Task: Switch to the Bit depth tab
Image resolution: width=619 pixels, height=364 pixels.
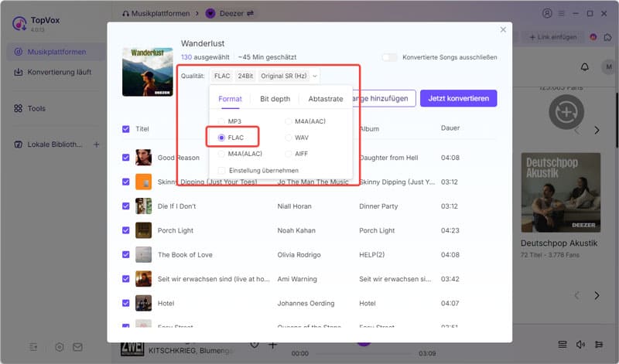Action: [x=275, y=99]
